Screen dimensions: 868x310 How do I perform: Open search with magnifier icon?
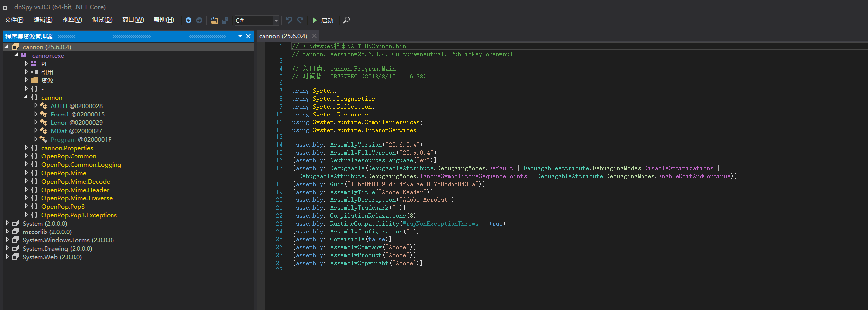click(x=346, y=20)
